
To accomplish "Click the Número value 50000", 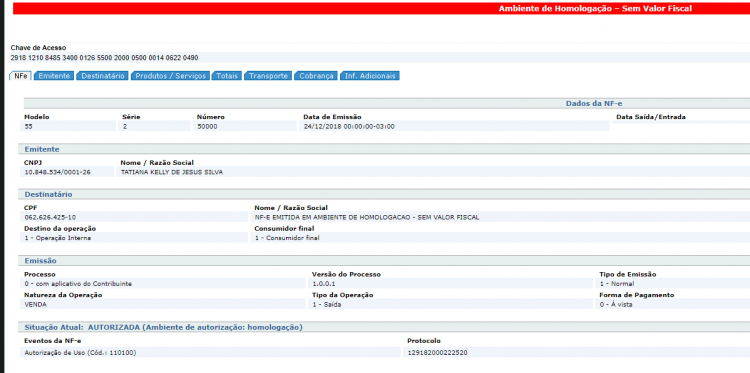I will [x=207, y=127].
